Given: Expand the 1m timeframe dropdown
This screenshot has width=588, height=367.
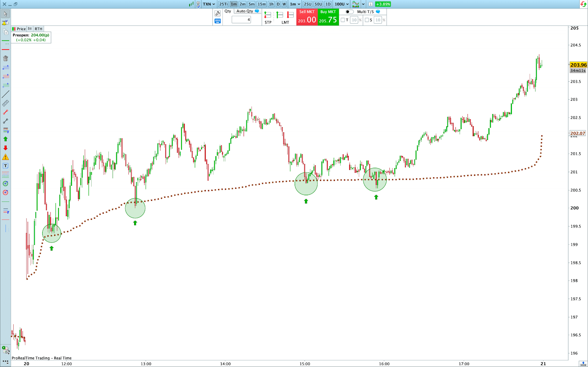Looking at the screenshot, I should (x=295, y=4).
